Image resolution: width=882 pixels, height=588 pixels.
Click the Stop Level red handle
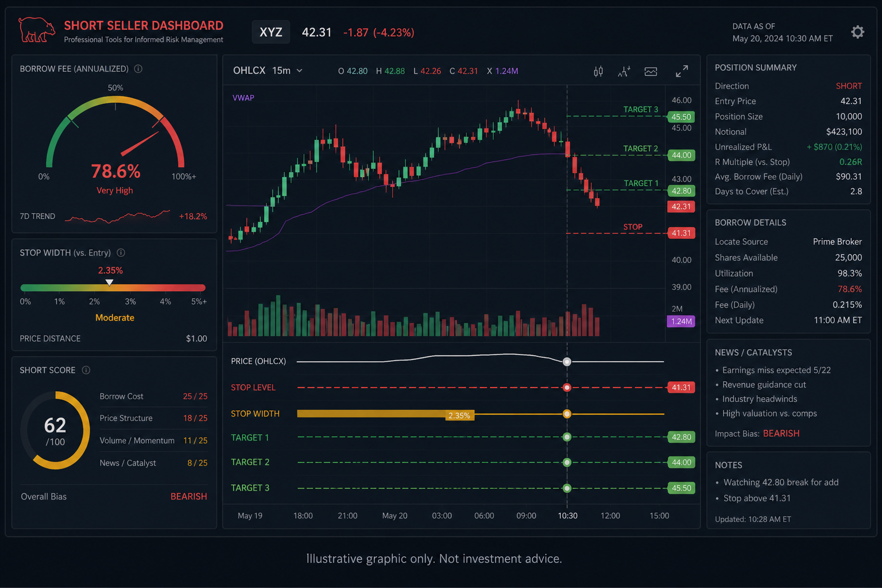point(567,388)
